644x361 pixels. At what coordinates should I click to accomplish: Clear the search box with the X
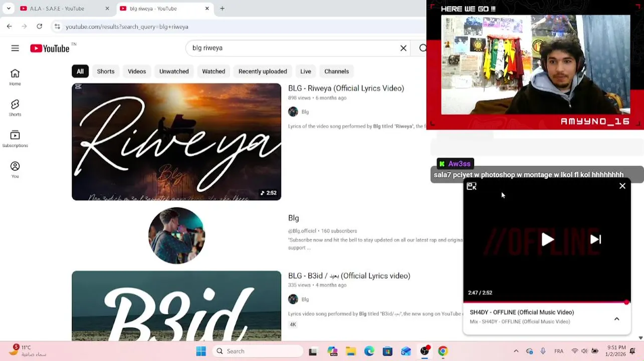403,48
